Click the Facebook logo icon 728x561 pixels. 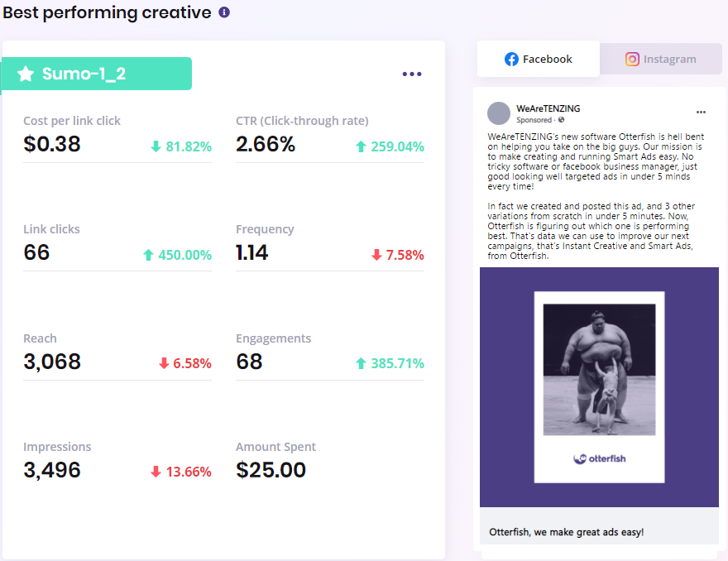point(511,59)
